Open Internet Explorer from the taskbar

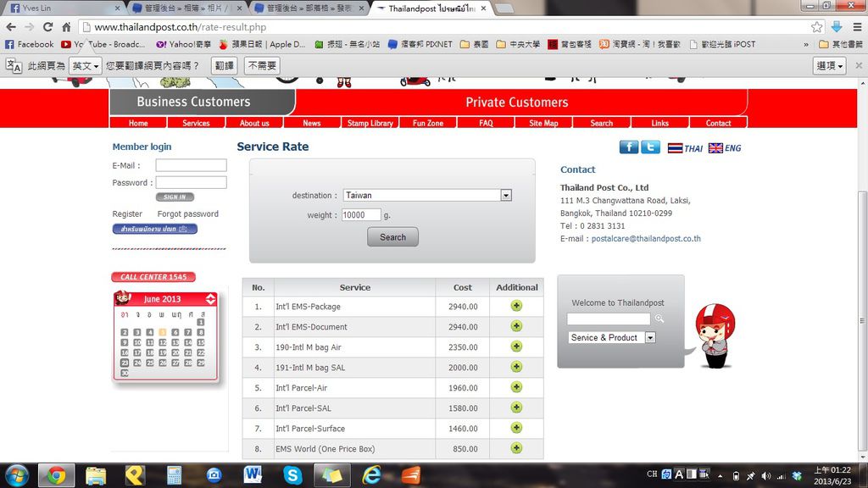point(371,475)
